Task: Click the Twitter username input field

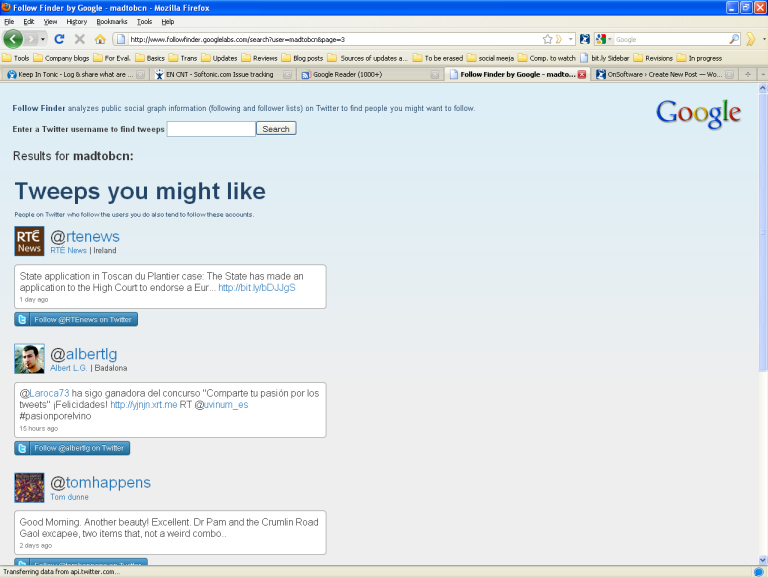Action: tap(211, 129)
